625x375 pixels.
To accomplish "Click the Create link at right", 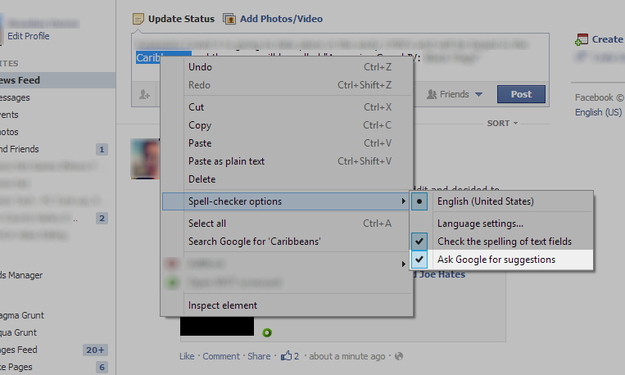I will [607, 39].
